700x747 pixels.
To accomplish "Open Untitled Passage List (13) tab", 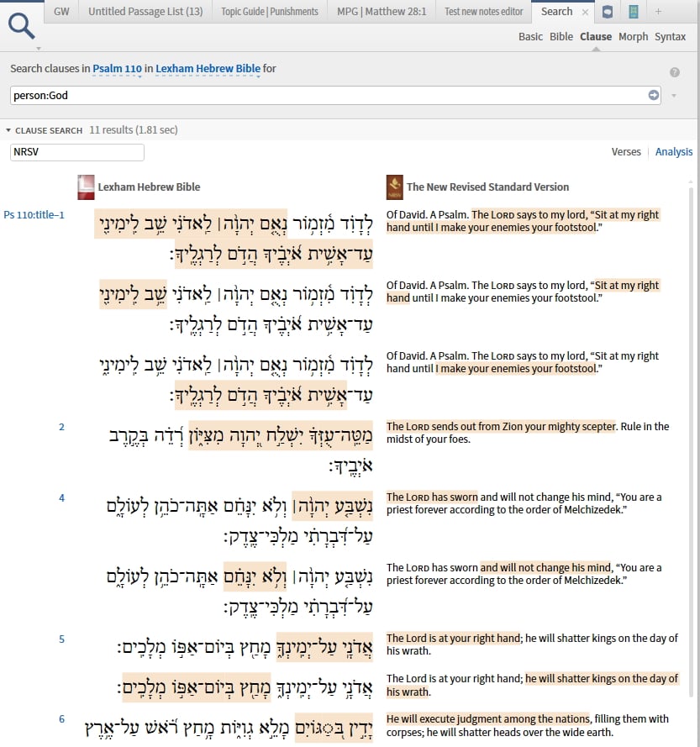I will (x=145, y=12).
